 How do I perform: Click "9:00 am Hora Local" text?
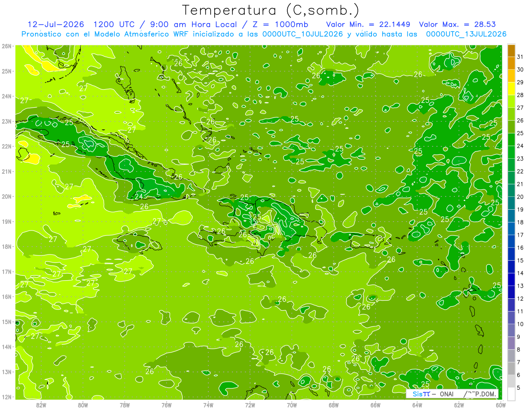click(x=193, y=24)
